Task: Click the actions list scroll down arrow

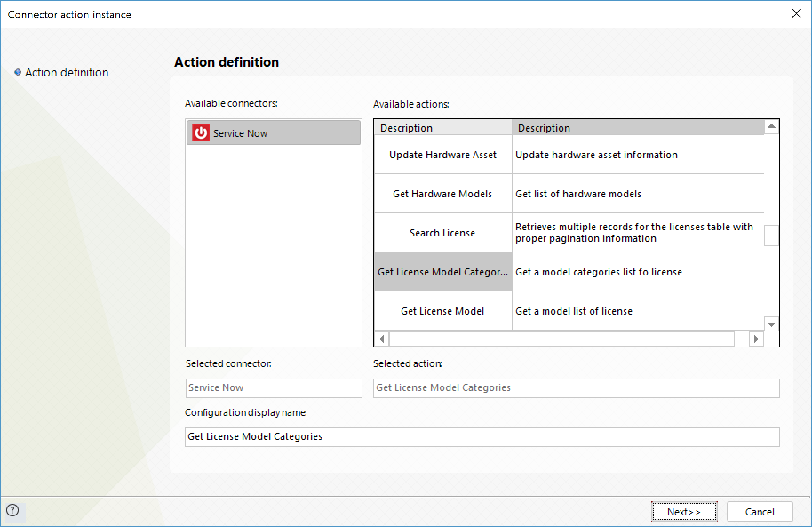Action: tap(772, 324)
